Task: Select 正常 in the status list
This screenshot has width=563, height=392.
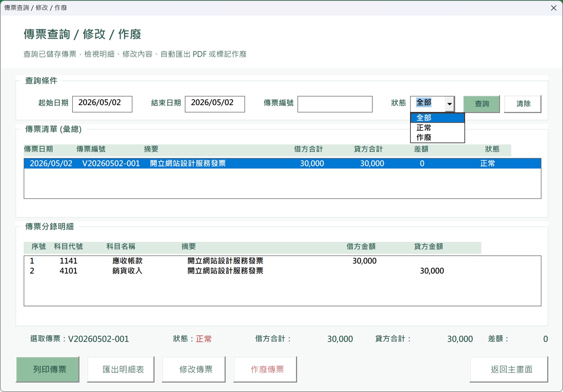Action: click(438, 128)
